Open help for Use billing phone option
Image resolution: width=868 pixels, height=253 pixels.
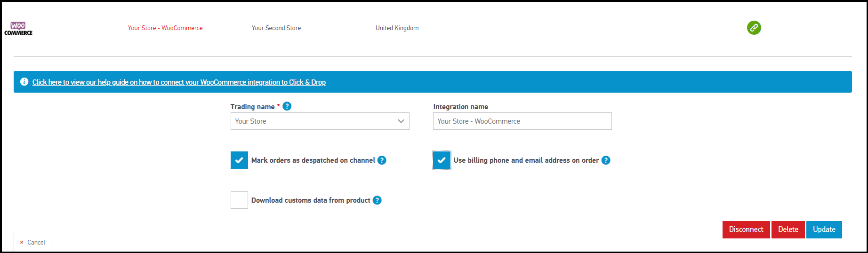(x=606, y=160)
